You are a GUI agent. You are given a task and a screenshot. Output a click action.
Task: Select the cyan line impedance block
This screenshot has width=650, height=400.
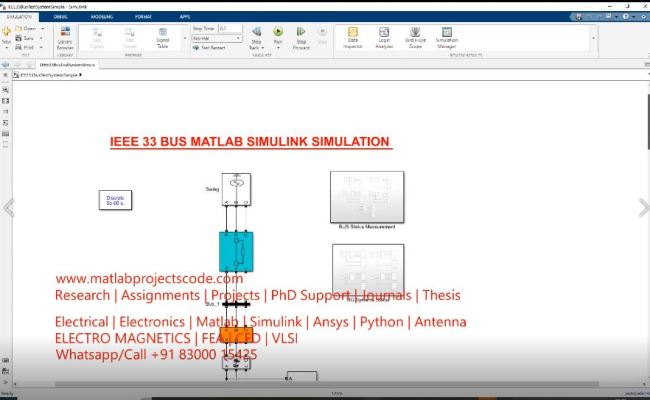pyautogui.click(x=236, y=252)
